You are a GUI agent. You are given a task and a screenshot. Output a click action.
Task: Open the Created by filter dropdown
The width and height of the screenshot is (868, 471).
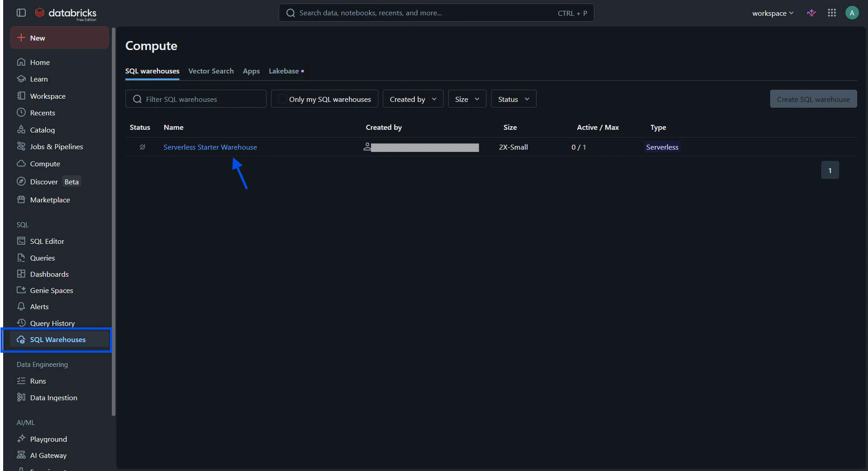[x=413, y=99]
